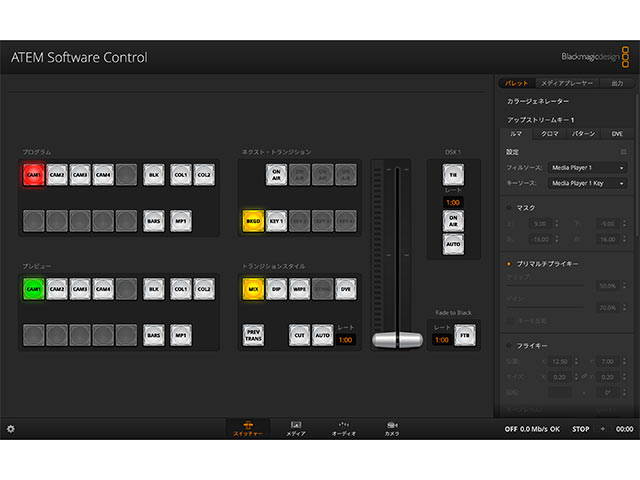This screenshot has height=480, width=640.
Task: Click the DSK 1 rate 1:00 field
Action: (453, 202)
